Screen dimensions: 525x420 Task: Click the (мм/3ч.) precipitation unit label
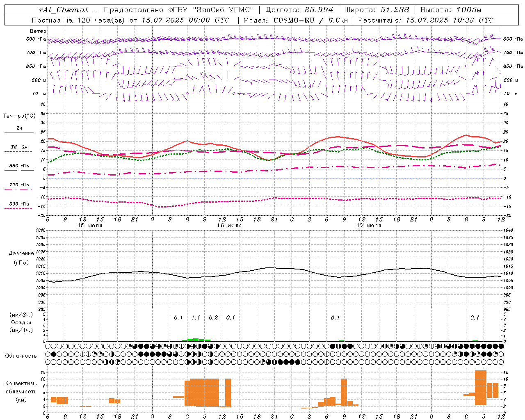pyautogui.click(x=21, y=315)
